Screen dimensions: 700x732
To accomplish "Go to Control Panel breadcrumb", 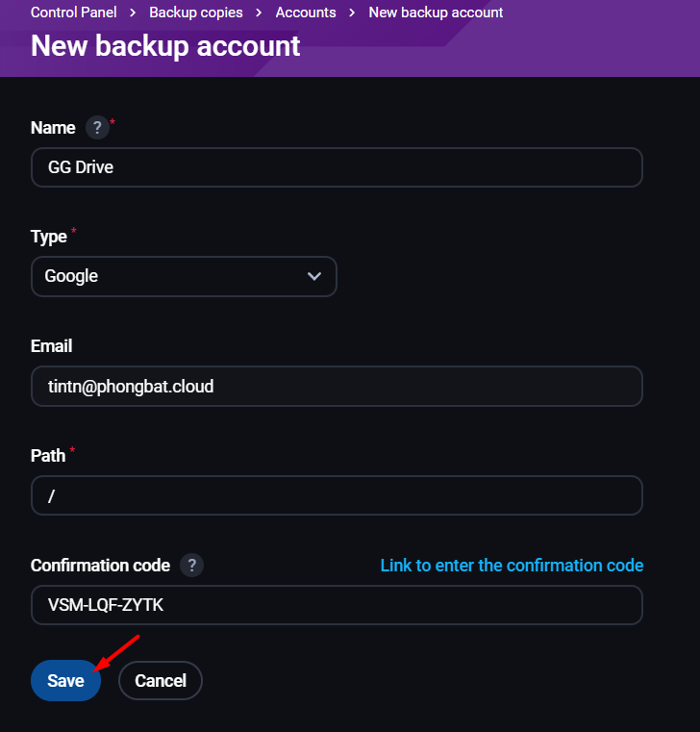I will 74,13.
